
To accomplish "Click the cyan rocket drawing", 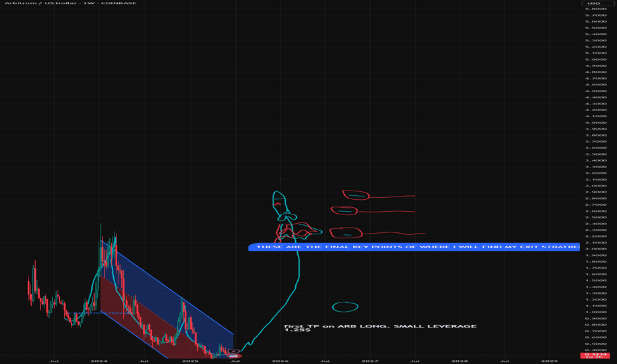I will click(282, 205).
